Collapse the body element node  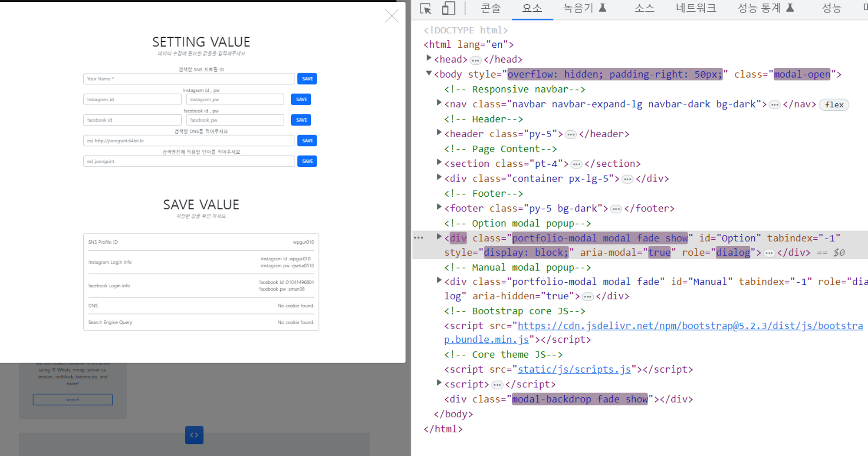coord(429,73)
